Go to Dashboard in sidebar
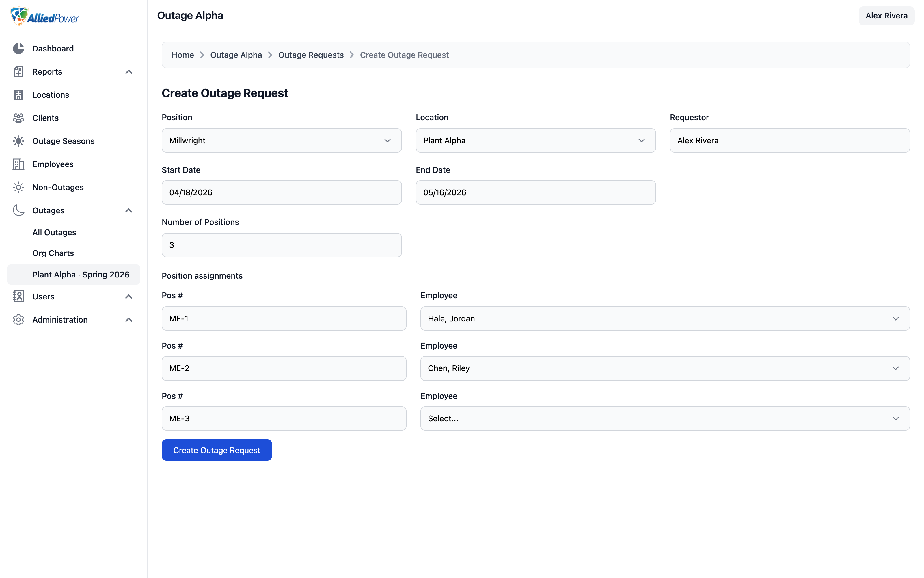This screenshot has height=578, width=924. (x=73, y=49)
